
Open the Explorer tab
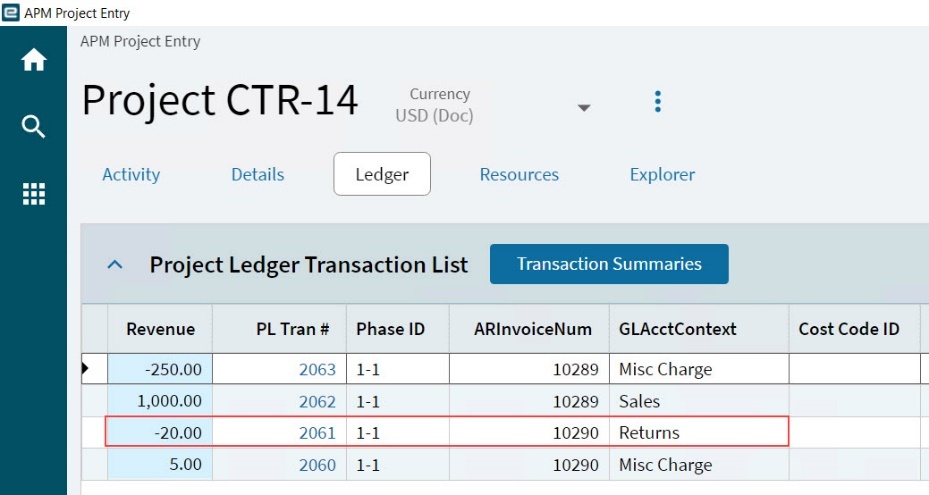tap(662, 174)
